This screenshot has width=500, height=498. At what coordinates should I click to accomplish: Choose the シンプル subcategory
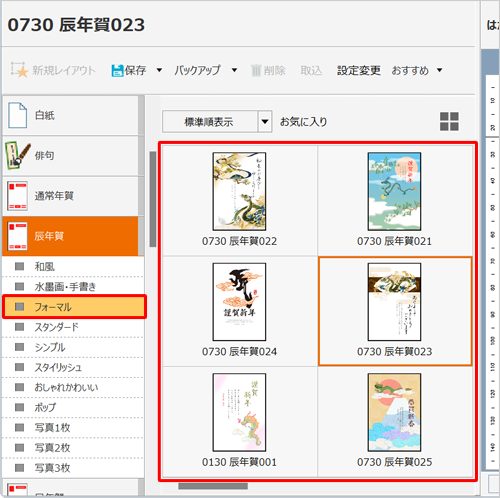coord(73,347)
